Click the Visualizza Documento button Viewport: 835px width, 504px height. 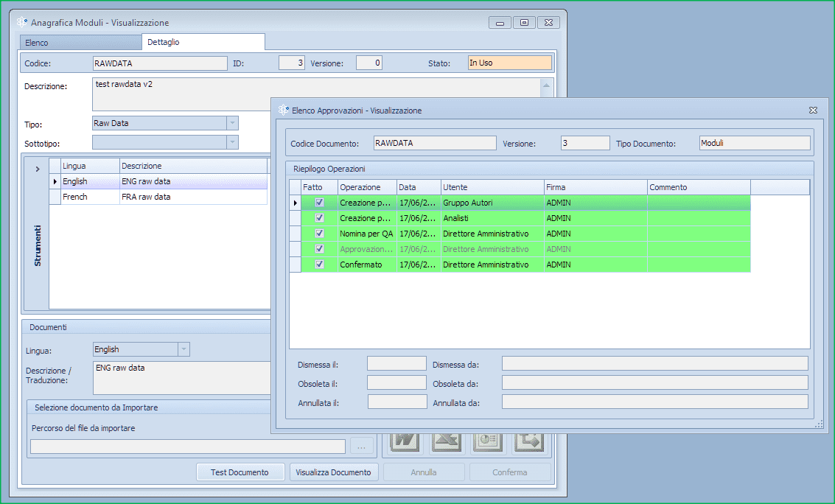coord(333,472)
